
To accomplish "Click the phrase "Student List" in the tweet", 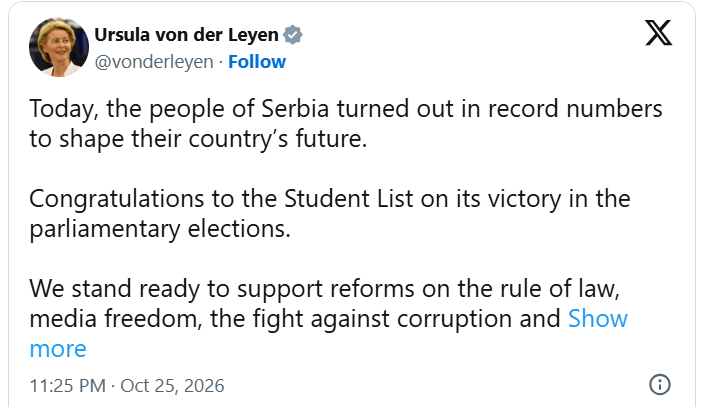I will click(x=349, y=199).
